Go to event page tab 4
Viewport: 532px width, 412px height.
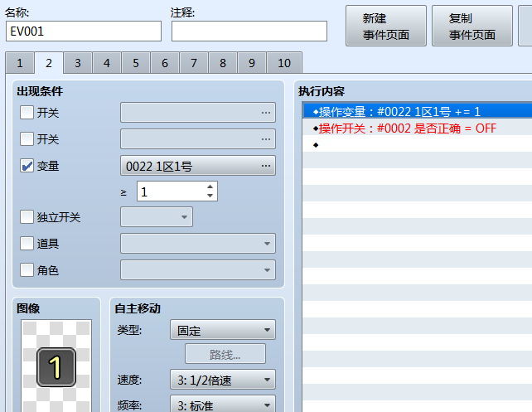coord(107,63)
